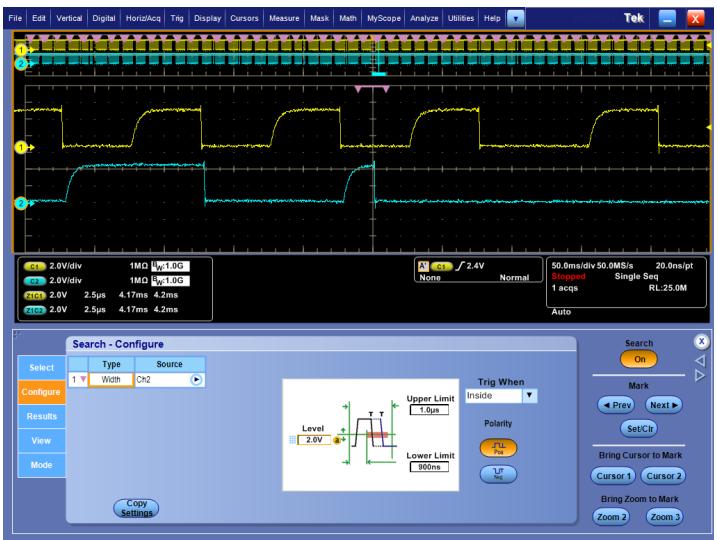
Task: Open the MyScope menu
Action: pyautogui.click(x=384, y=18)
